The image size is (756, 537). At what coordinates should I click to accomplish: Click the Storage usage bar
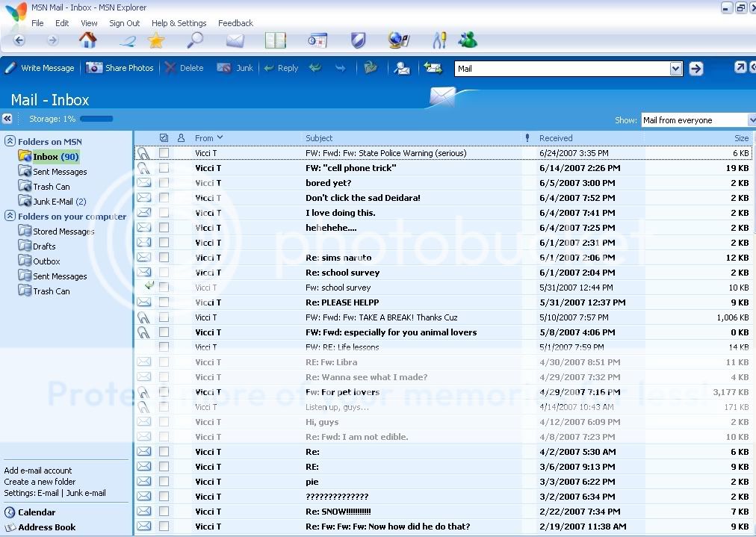[x=96, y=119]
